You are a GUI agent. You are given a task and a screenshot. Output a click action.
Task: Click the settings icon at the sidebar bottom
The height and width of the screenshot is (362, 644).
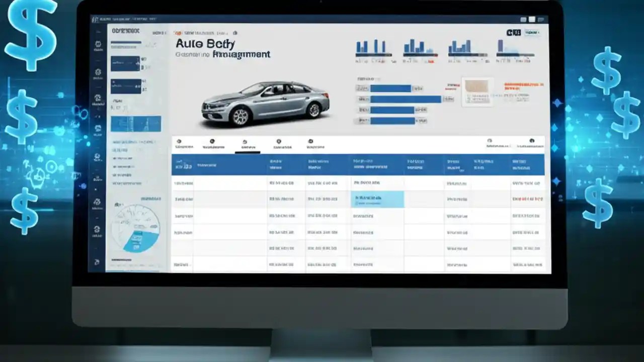[98, 262]
